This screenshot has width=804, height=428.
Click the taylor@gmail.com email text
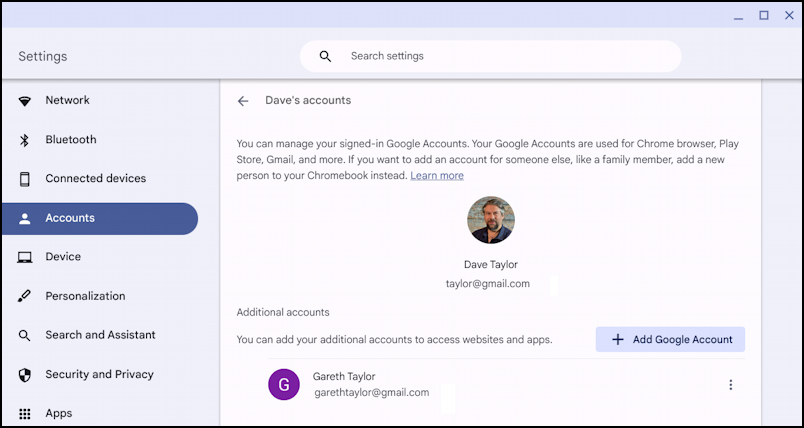[x=488, y=283]
